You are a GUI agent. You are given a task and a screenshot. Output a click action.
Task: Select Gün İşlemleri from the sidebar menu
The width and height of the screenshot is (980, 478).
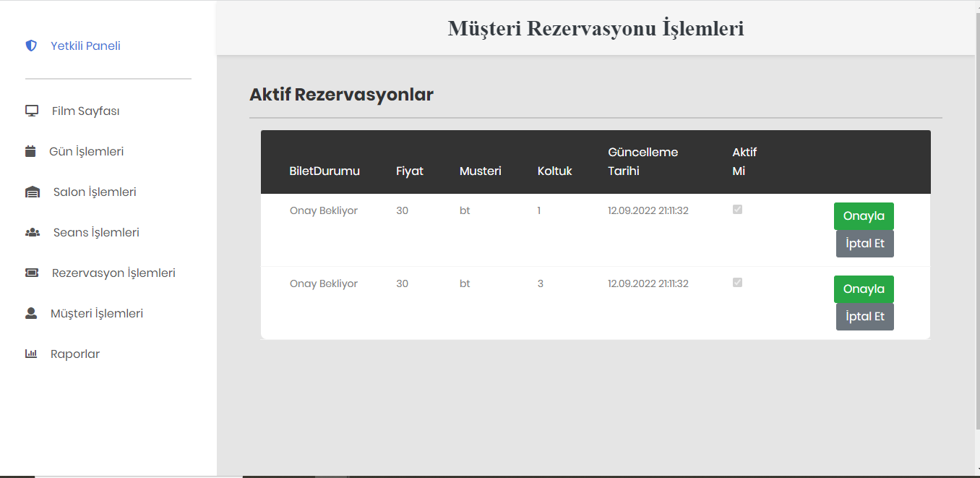[87, 150]
